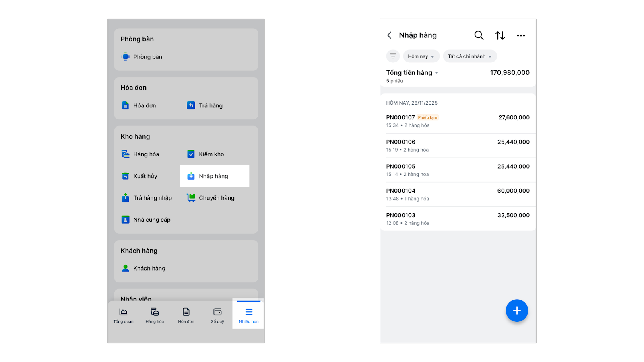Open Nhà cung cấp suppliers
Viewport: 644px width, 362px height.
(x=152, y=220)
